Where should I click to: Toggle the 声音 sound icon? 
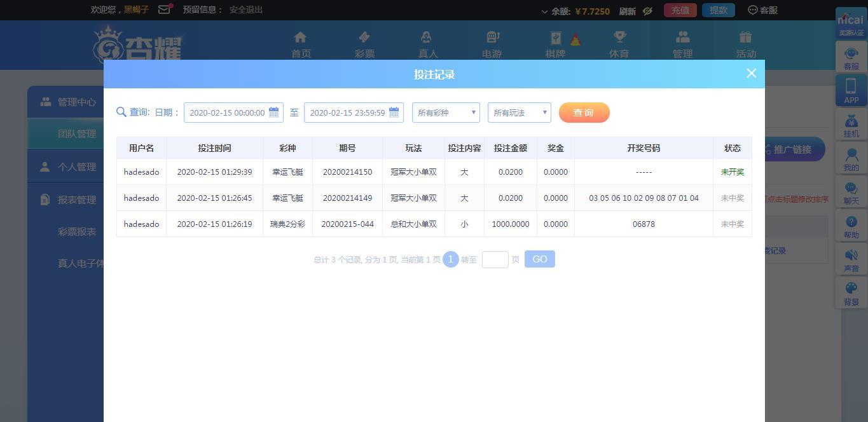(x=851, y=261)
